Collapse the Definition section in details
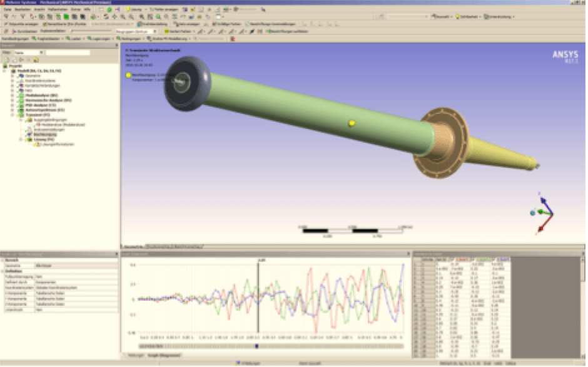 (x=3, y=271)
